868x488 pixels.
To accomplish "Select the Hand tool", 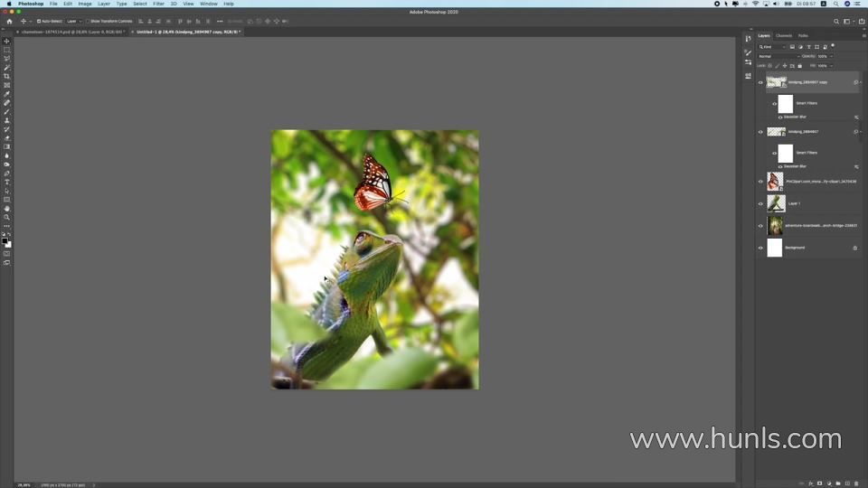I will pyautogui.click(x=7, y=209).
